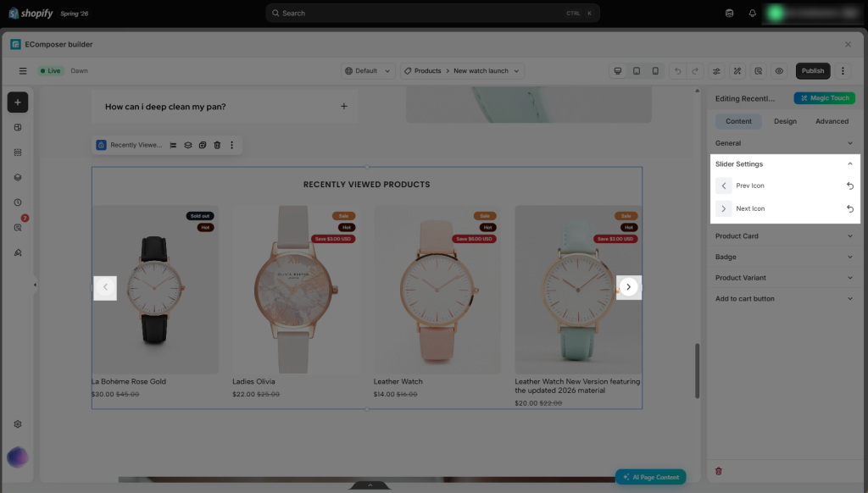Select the tablet device view icon

637,71
